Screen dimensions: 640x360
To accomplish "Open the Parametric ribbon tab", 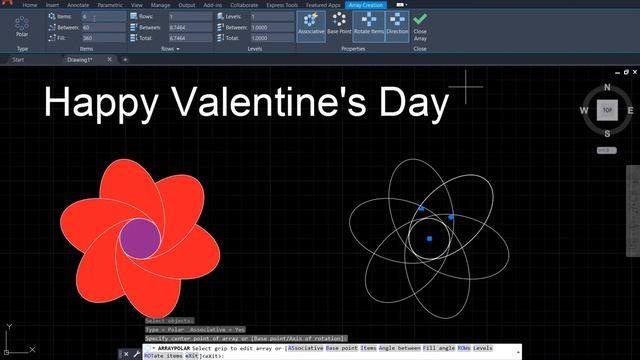I will (x=110, y=5).
